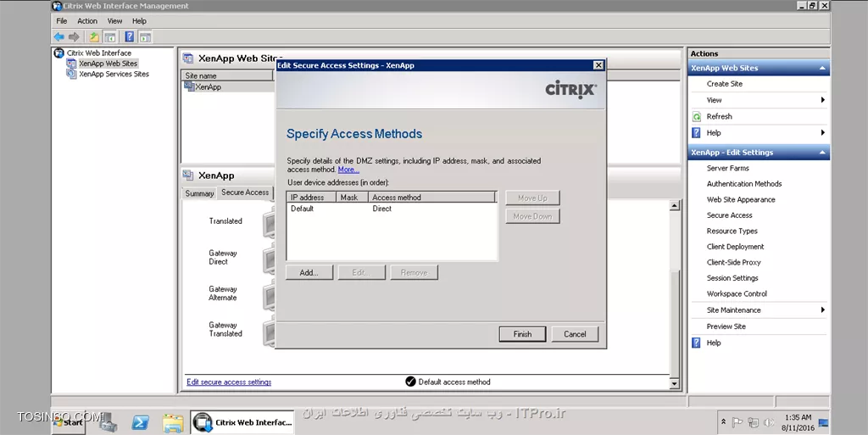The height and width of the screenshot is (435, 868).
Task: Show hidden tray icons arrow
Action: point(724,421)
